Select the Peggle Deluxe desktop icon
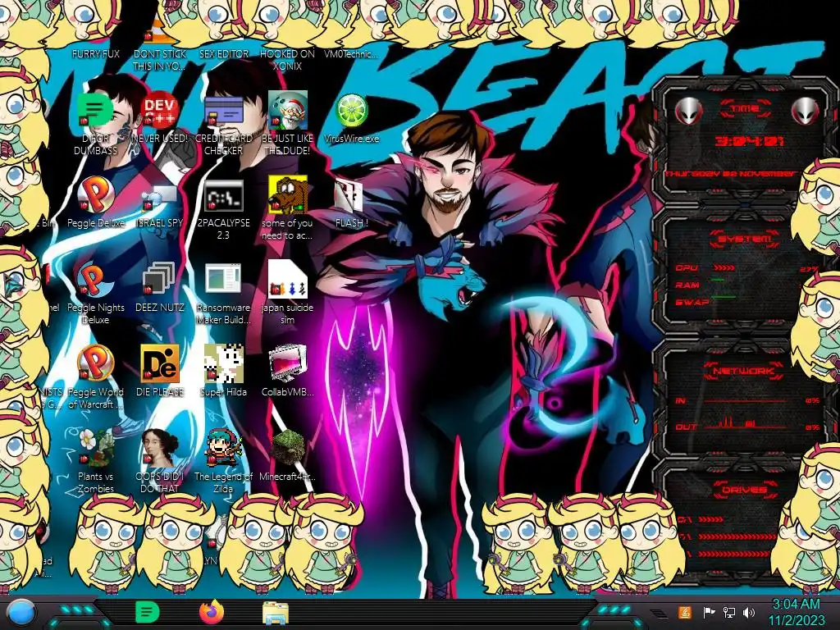The width and height of the screenshot is (840, 630). click(95, 195)
